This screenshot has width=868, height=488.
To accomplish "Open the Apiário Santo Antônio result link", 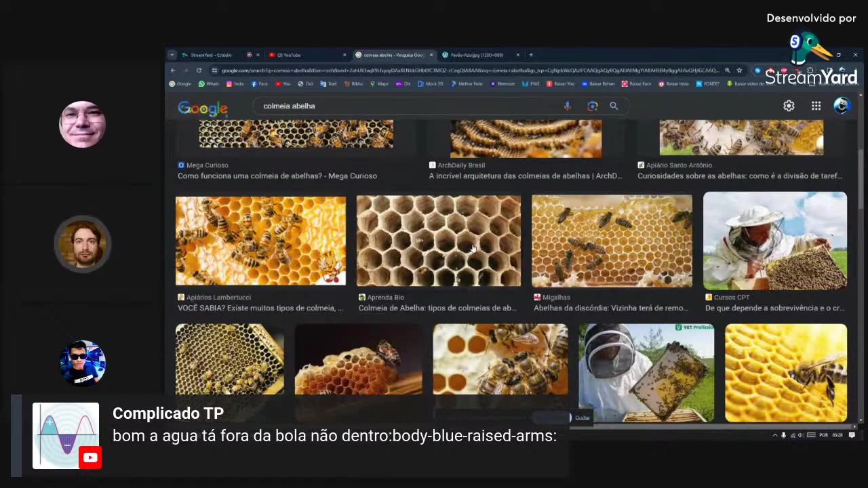I will pos(740,176).
